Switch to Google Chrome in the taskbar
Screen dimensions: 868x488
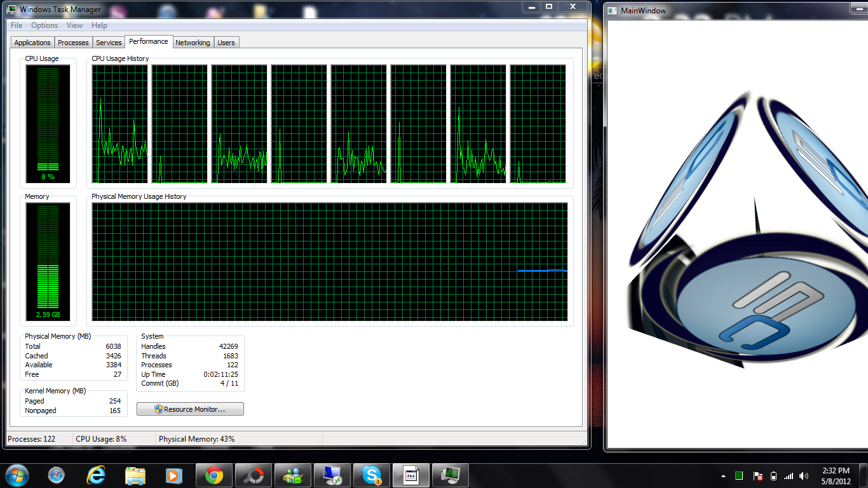pyautogui.click(x=214, y=475)
